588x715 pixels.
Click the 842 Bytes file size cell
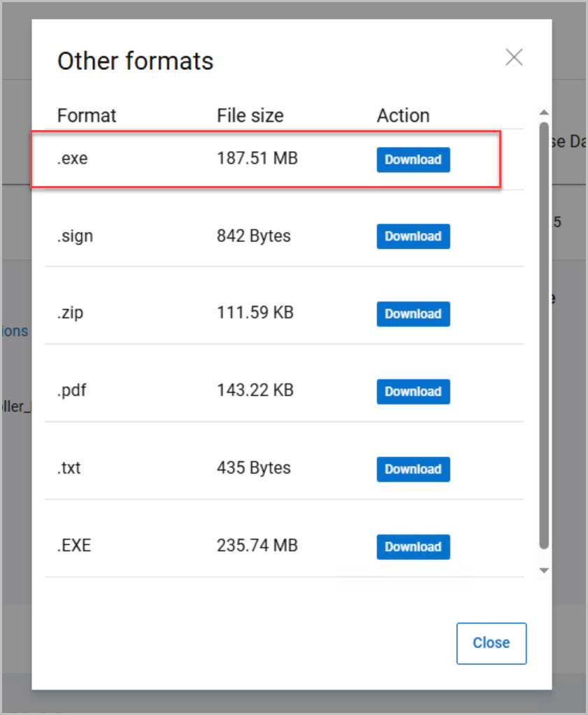tap(254, 236)
